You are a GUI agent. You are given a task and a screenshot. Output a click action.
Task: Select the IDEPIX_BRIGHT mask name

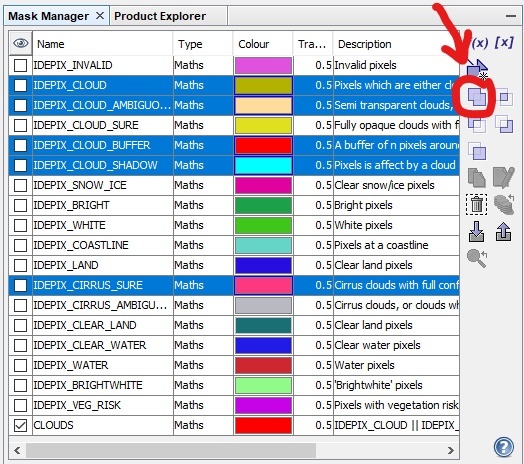(72, 205)
